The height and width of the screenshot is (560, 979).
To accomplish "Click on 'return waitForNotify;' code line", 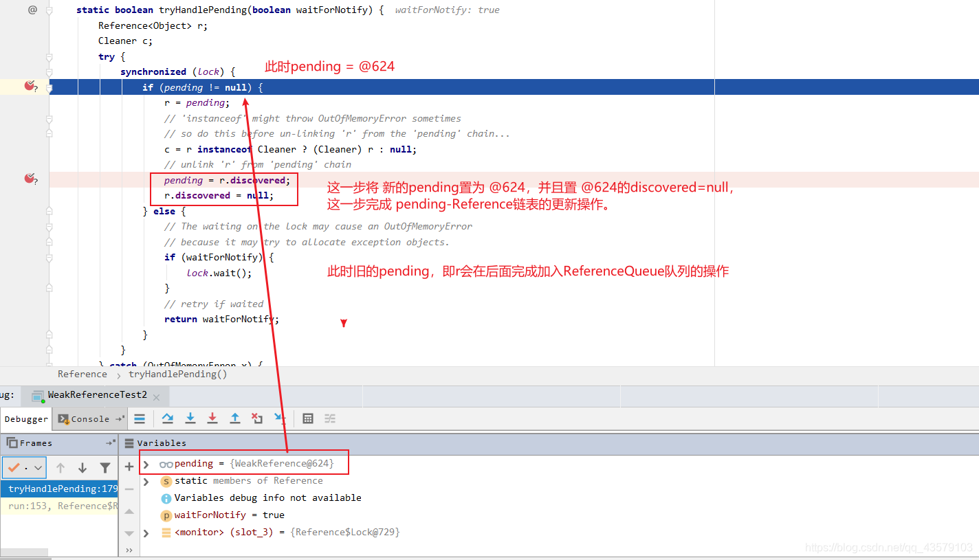I will (x=221, y=319).
